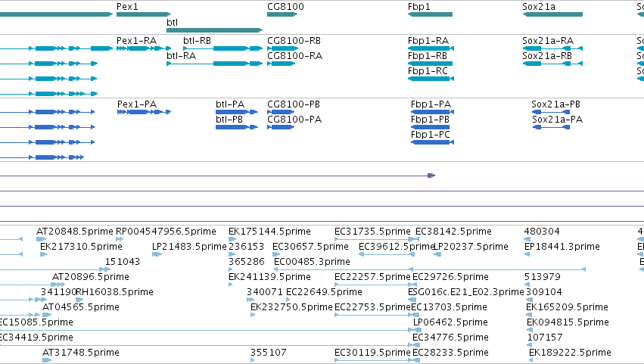Click the AT20848.5prime EST marker
This screenshot has width=644, height=364.
click(42, 239)
